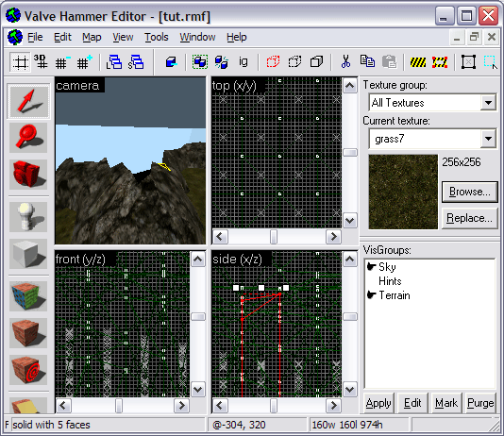Click the VisGroups Mark button

(446, 403)
